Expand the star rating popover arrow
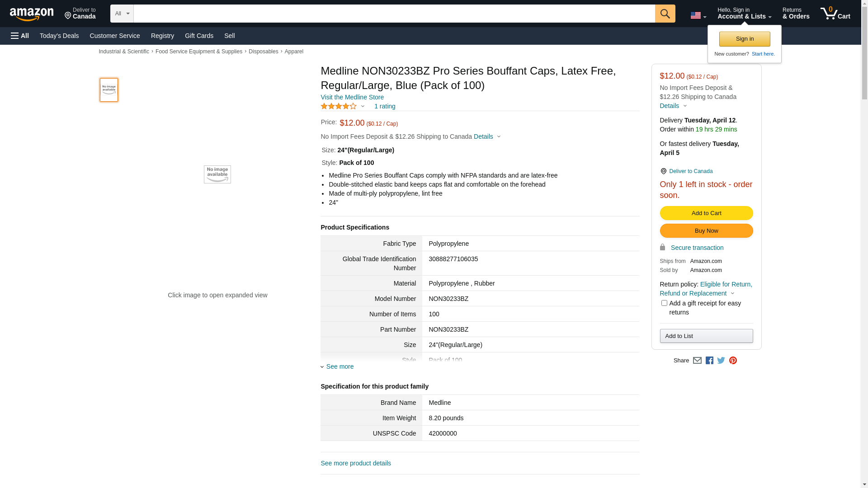This screenshot has width=868, height=488. [x=363, y=107]
